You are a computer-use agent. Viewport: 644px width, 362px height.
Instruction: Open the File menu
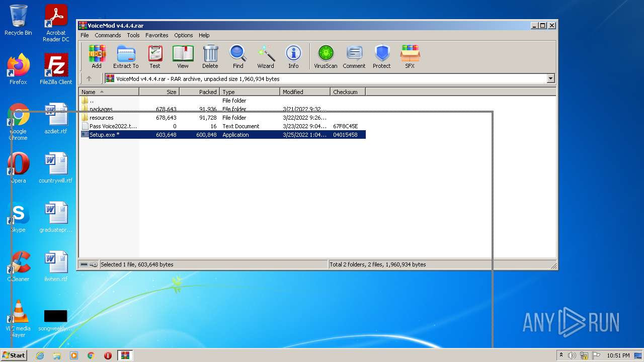tap(85, 35)
